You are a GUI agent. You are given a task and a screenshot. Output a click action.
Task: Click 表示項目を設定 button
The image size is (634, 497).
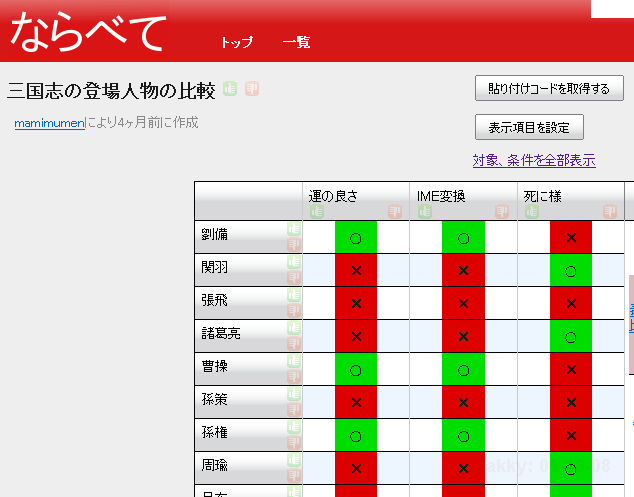529,127
